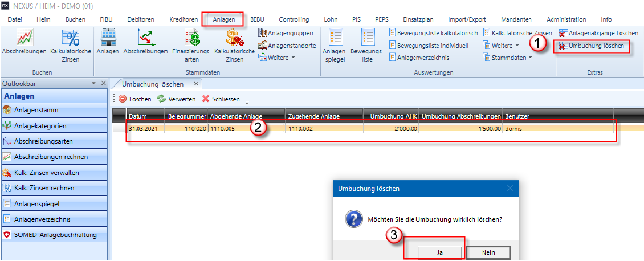This screenshot has height=261, width=644.
Task: Open Anlagenspiegel in the Outlookbar
Action: pyautogui.click(x=54, y=203)
